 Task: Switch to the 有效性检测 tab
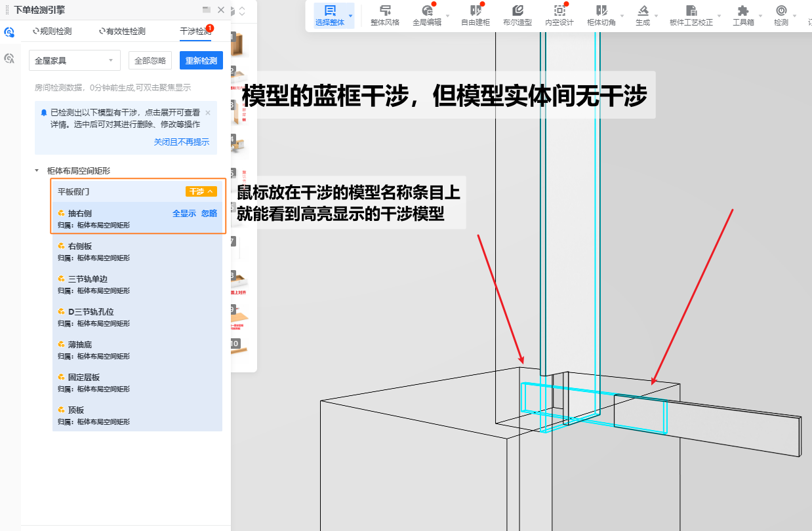point(122,31)
